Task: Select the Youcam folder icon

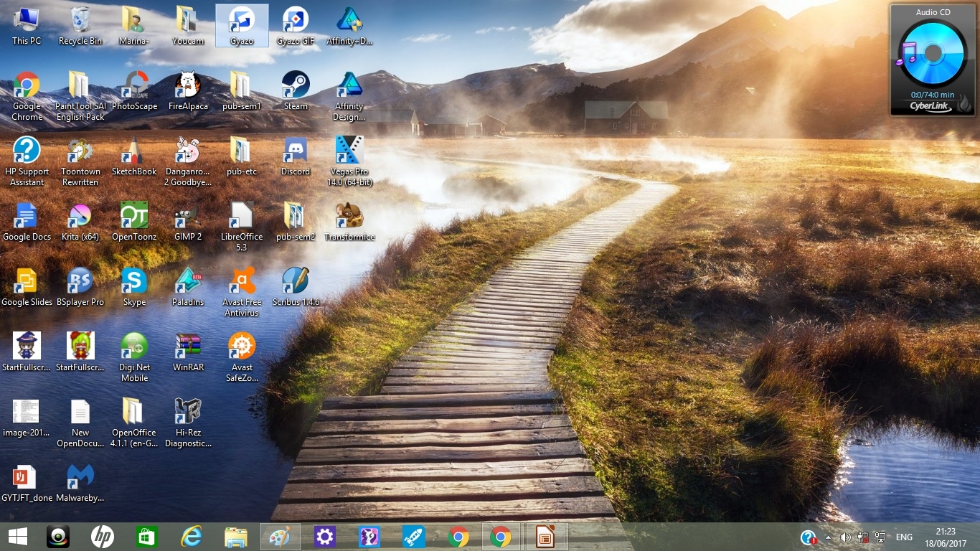Action: pos(188,26)
